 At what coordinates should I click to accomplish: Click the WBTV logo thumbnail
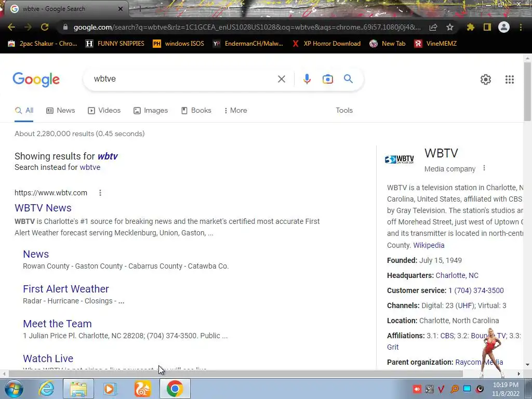400,159
